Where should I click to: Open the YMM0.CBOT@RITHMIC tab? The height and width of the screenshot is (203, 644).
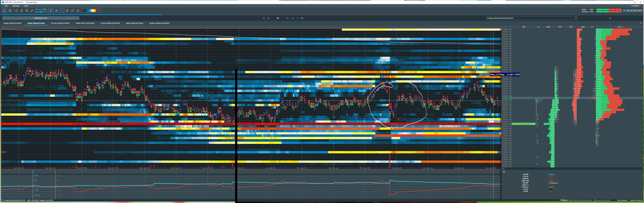[x=85, y=23]
